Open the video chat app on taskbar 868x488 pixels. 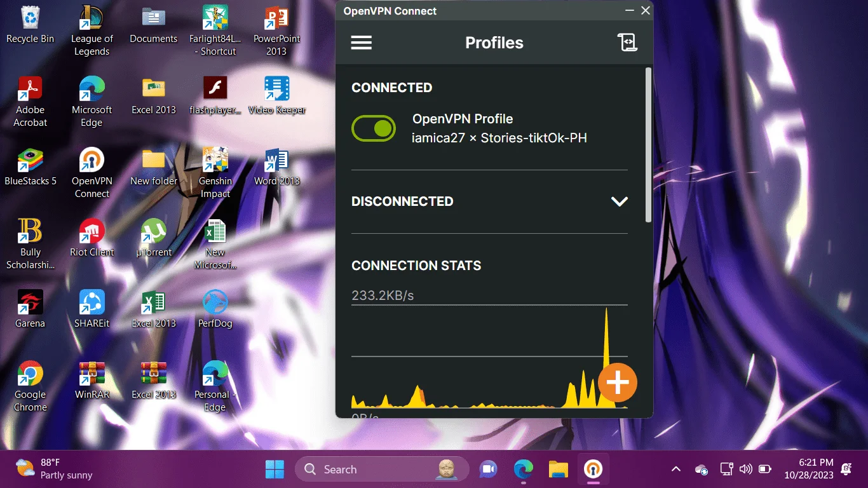(x=488, y=470)
